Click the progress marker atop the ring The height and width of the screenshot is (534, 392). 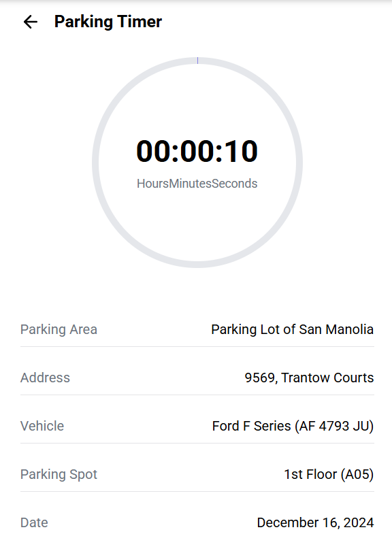click(197, 61)
